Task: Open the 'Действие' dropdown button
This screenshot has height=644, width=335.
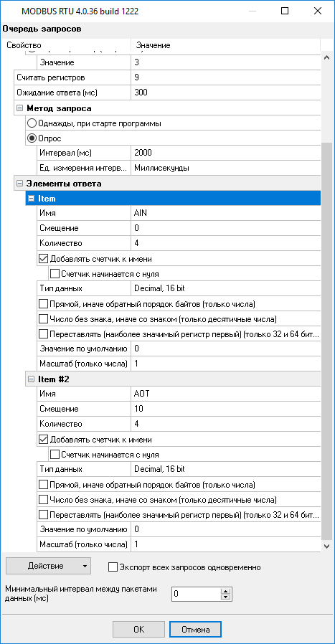Action: coord(48,566)
